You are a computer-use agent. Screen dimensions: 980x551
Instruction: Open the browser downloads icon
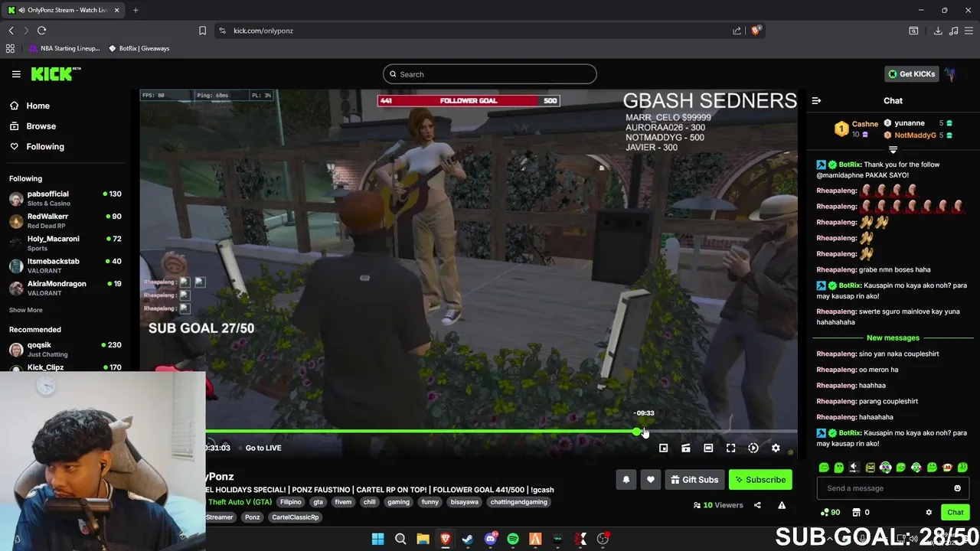(938, 31)
